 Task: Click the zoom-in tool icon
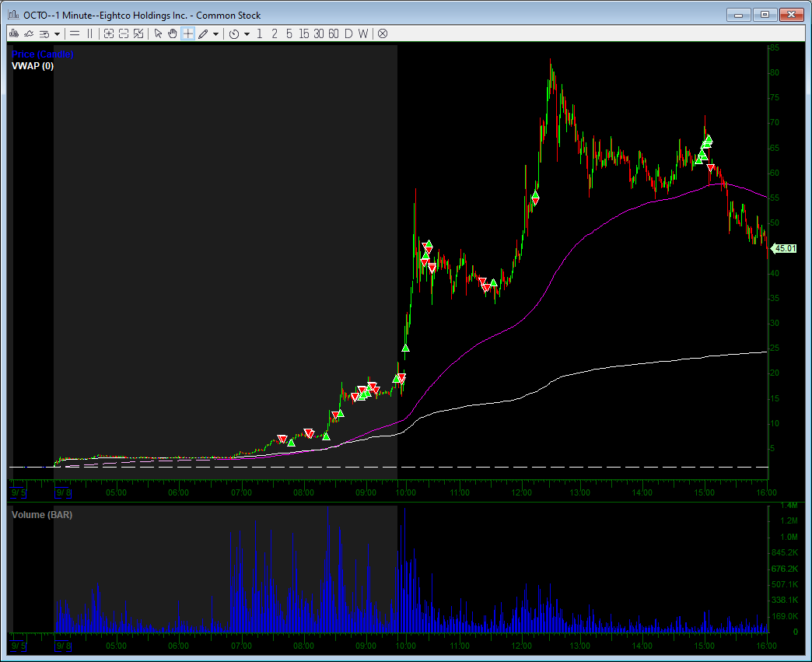[108, 33]
